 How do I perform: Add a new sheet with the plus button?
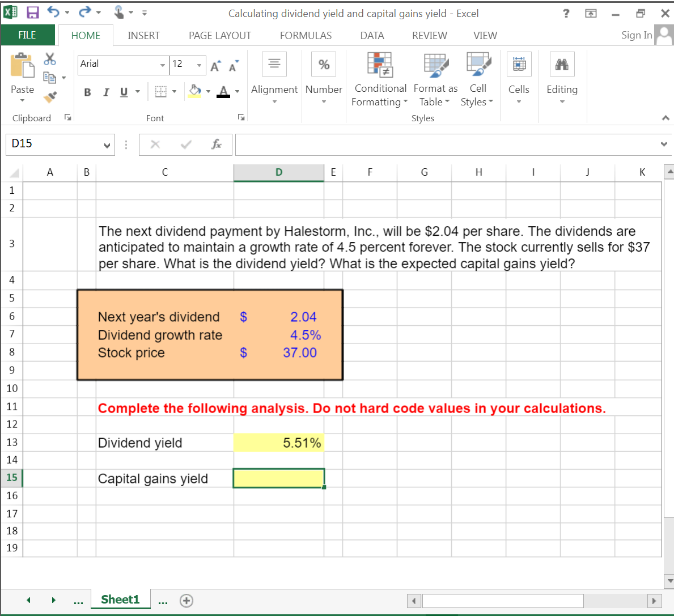(x=186, y=601)
